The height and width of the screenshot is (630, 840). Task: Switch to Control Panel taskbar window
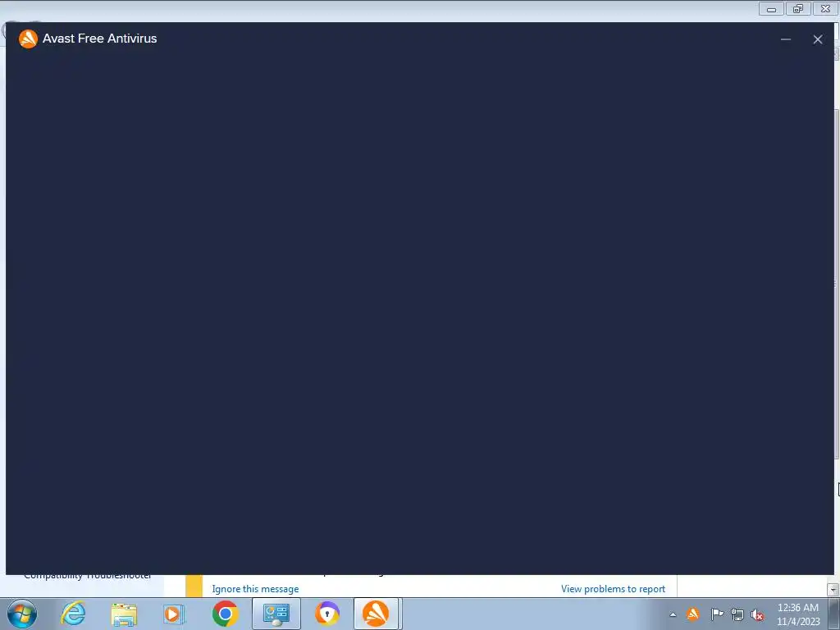276,614
